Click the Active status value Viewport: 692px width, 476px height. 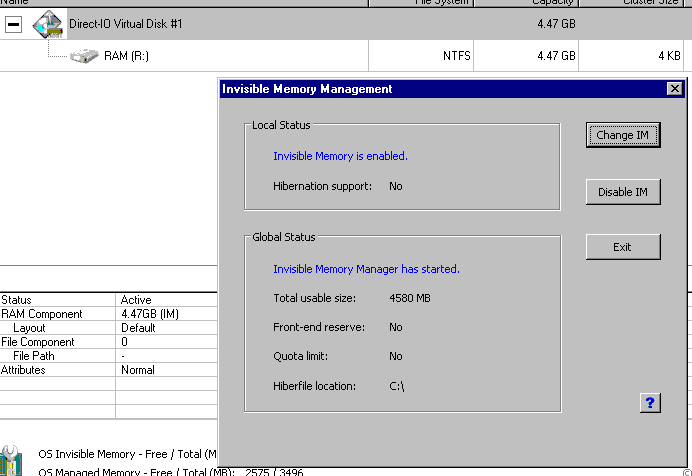[x=136, y=300]
